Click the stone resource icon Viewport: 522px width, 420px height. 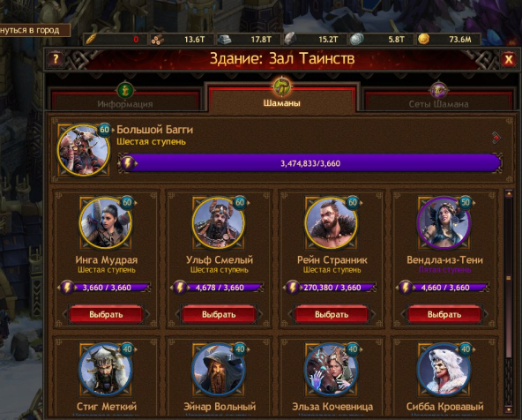[x=290, y=40]
